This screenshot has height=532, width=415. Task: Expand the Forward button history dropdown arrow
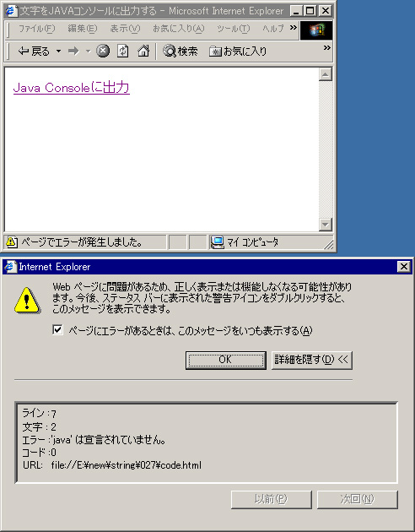pyautogui.click(x=88, y=52)
